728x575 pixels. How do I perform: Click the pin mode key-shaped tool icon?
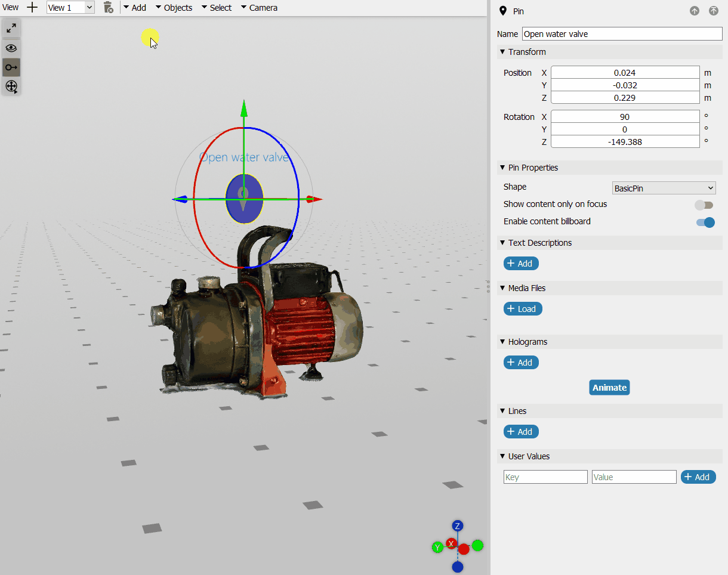tap(11, 67)
